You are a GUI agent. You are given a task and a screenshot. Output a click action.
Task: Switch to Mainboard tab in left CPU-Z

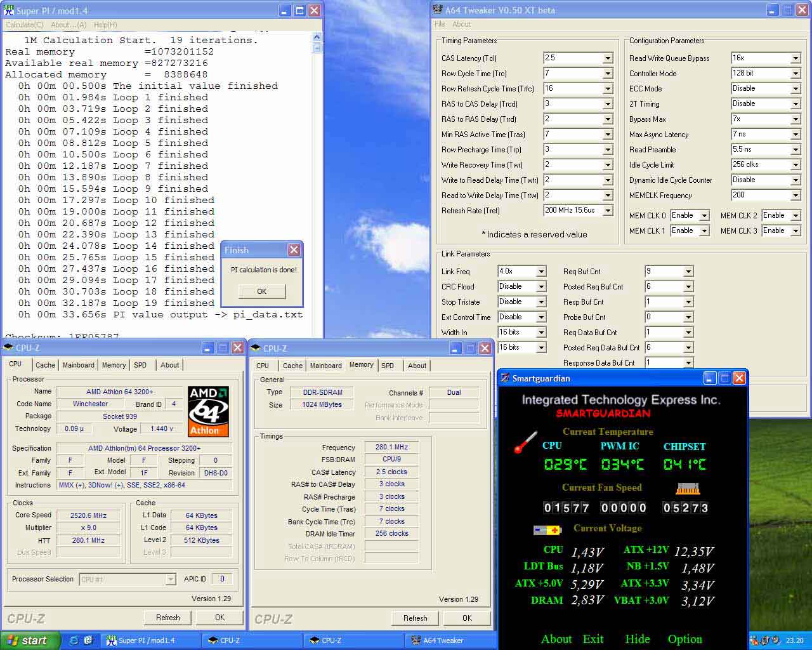(x=79, y=365)
